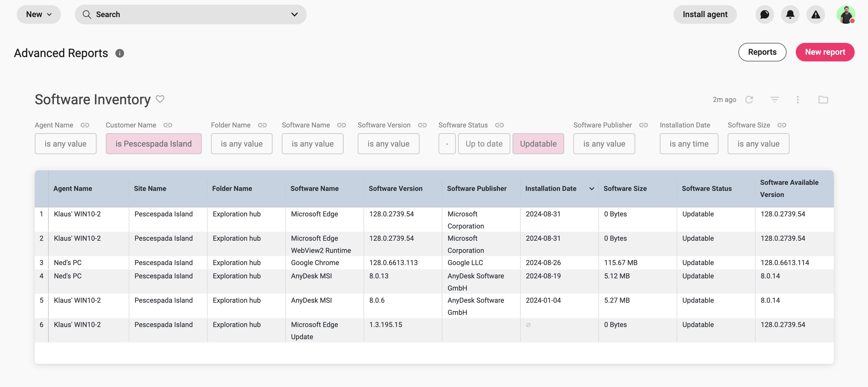This screenshot has height=387, width=868.
Task: Open the user profile avatar
Action: point(845,14)
